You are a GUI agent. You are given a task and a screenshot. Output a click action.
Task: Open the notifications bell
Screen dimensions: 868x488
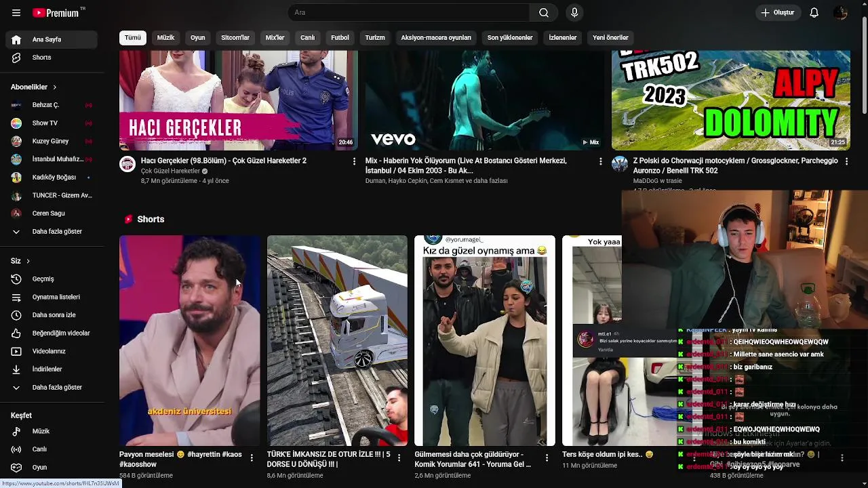coord(814,12)
